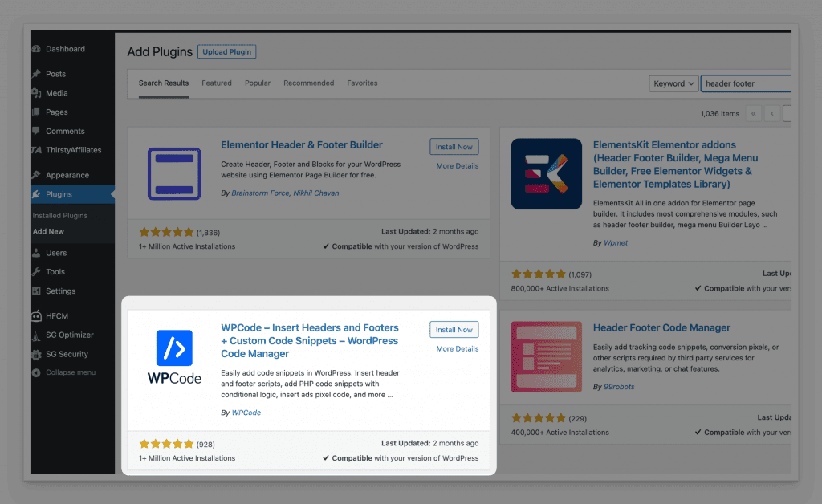The height and width of the screenshot is (504, 822).
Task: Install the WPCode plugin now
Action: 454,330
